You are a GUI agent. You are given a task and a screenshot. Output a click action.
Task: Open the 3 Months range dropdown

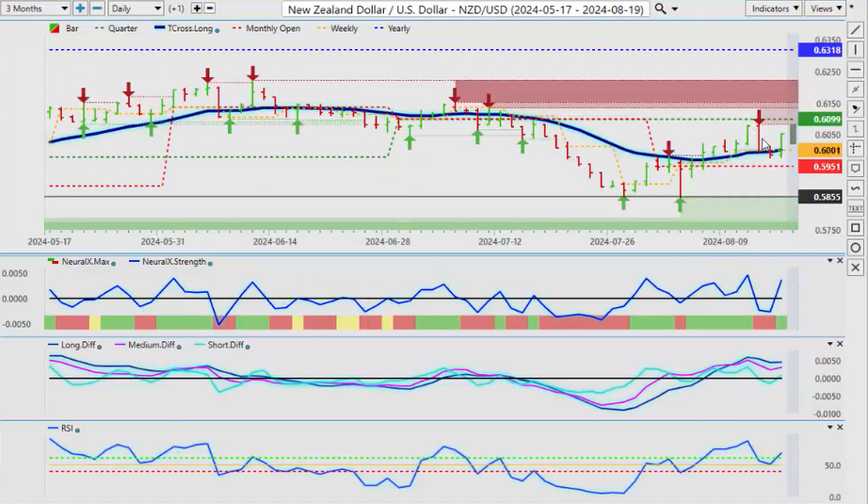pyautogui.click(x=36, y=8)
